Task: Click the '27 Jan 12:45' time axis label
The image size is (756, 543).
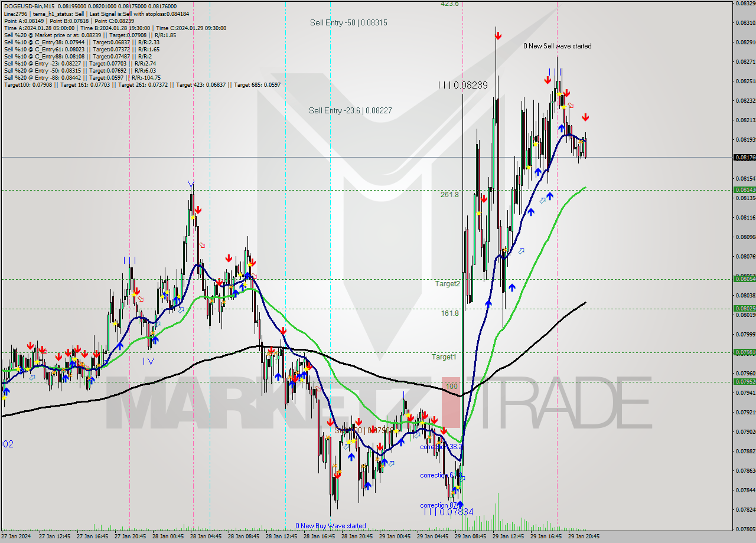Action: 54,537
